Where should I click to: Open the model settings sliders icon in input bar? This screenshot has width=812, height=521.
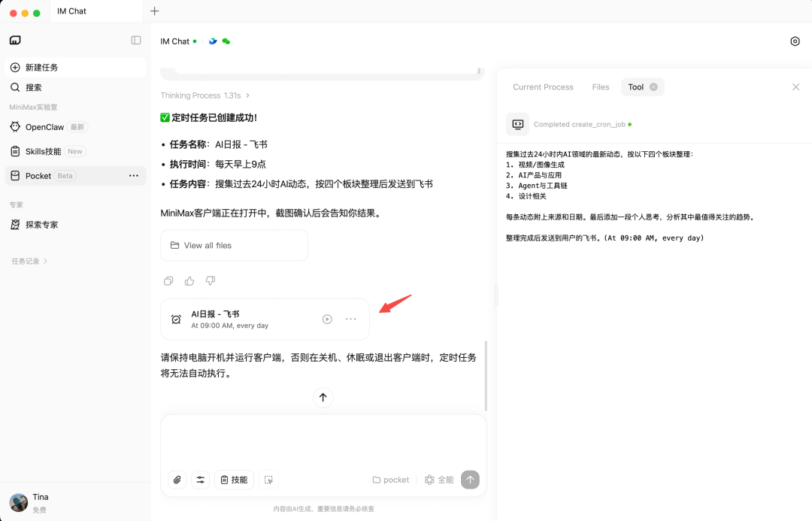(x=200, y=479)
